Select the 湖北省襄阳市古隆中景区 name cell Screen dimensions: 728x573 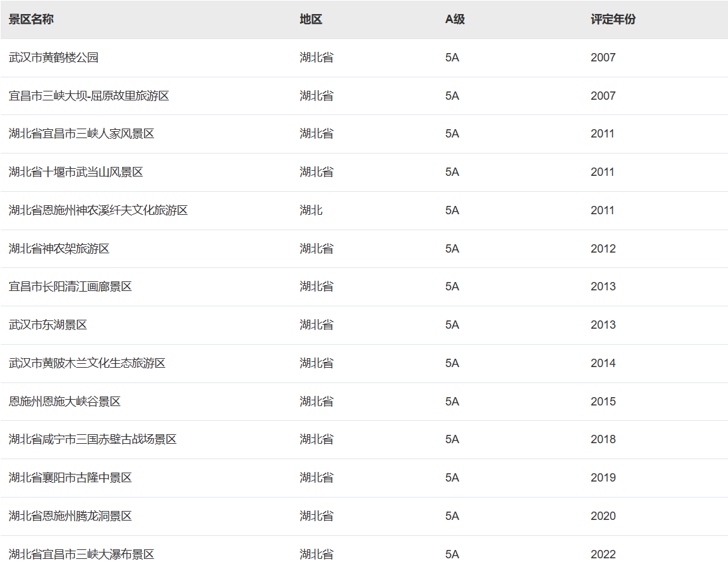point(70,478)
